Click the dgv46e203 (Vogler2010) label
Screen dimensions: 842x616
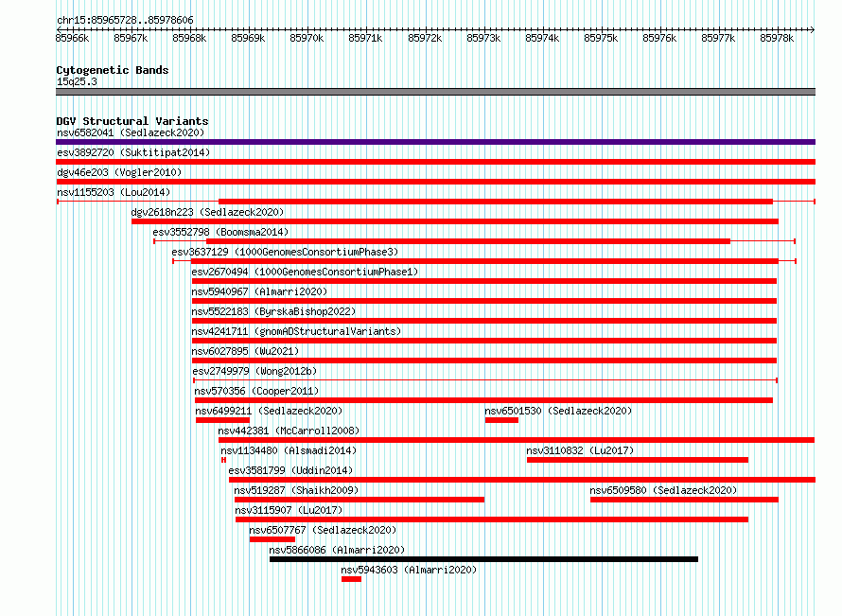(x=119, y=172)
